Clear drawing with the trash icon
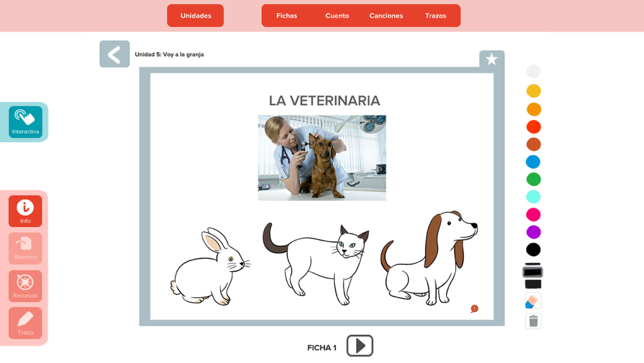 coord(533,320)
